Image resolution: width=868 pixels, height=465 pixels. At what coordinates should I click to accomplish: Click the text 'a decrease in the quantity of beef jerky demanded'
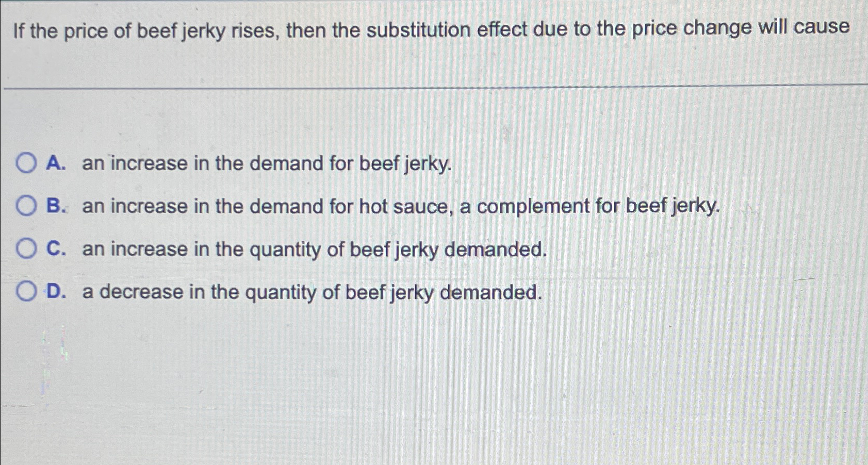tap(309, 292)
